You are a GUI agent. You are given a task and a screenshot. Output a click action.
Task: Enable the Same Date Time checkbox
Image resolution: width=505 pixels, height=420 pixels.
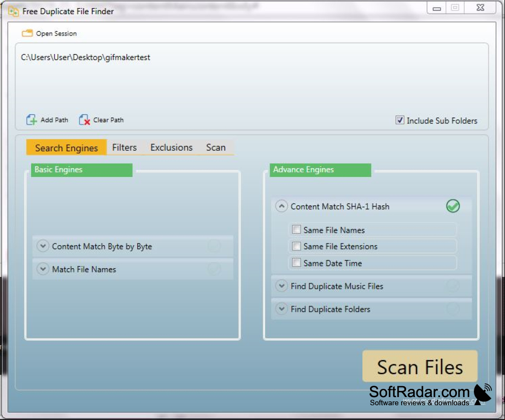[x=296, y=263]
